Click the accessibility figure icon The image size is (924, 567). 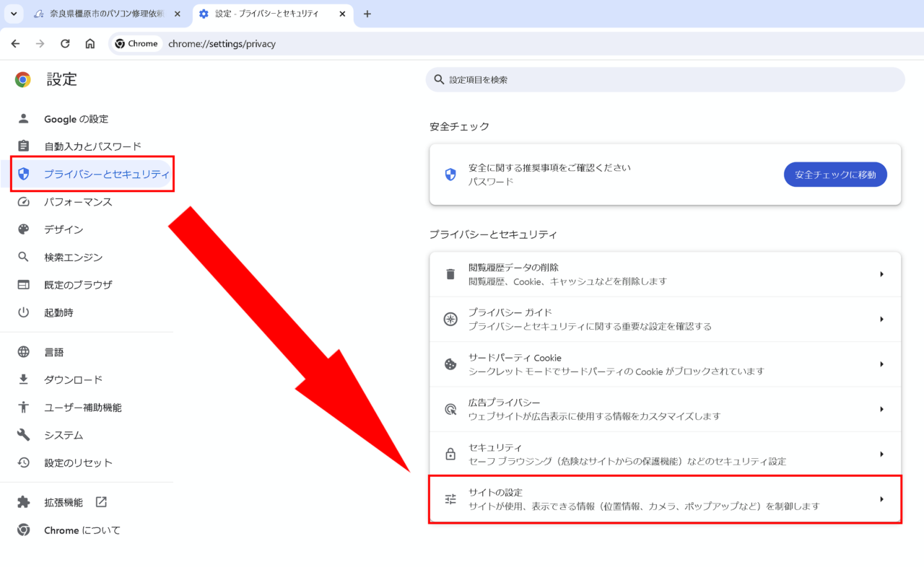(23, 408)
